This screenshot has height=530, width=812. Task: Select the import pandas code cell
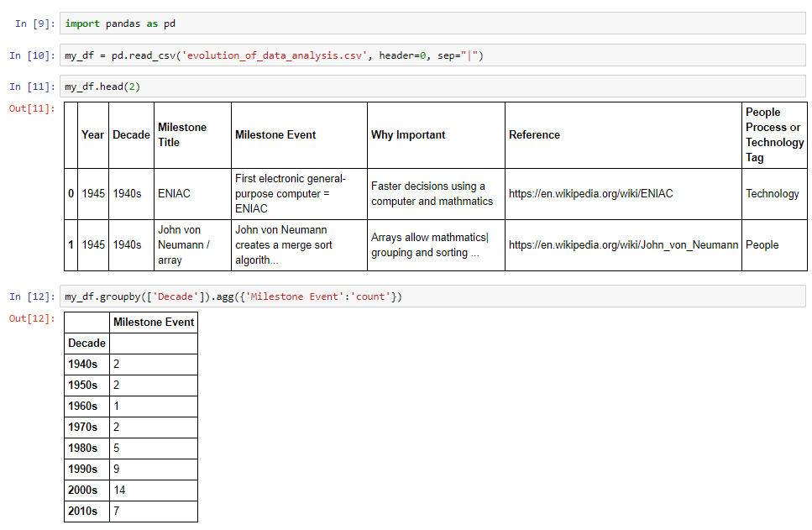[x=336, y=24]
